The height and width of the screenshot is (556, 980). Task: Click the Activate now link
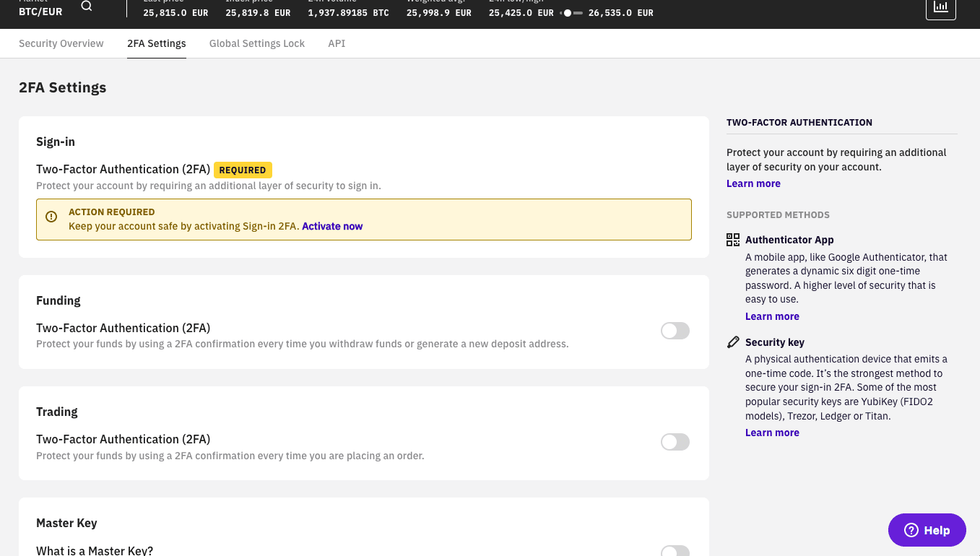332,226
